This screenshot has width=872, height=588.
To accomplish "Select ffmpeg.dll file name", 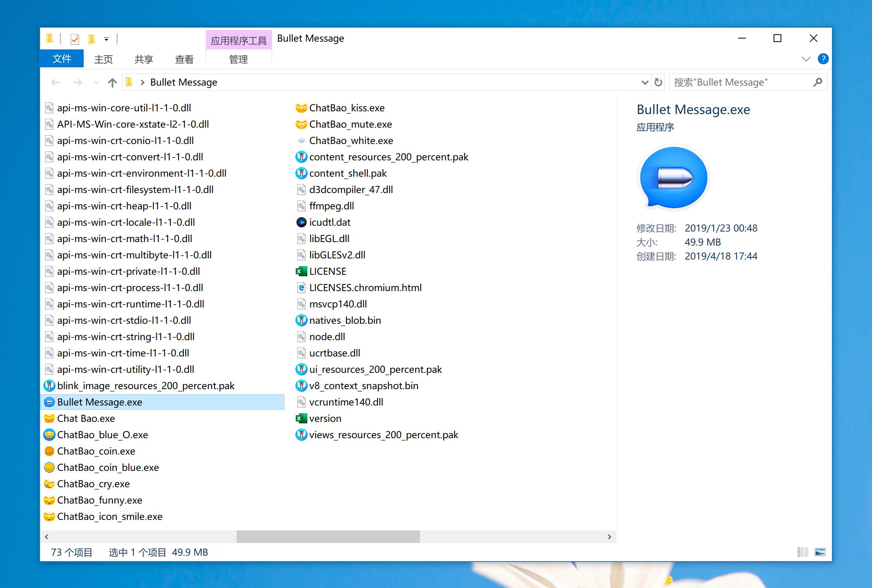I will 332,206.
